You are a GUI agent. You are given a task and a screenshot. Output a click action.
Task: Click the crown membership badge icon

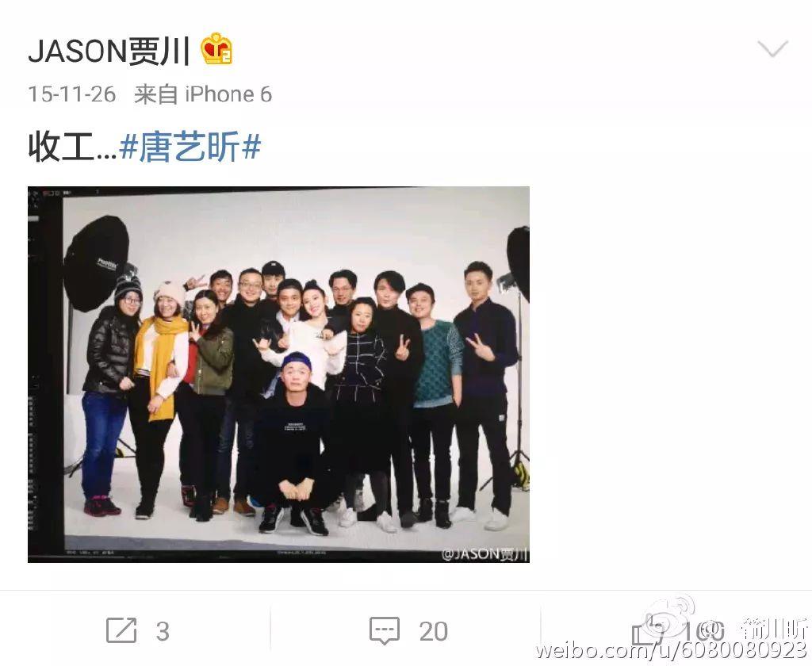click(x=216, y=48)
